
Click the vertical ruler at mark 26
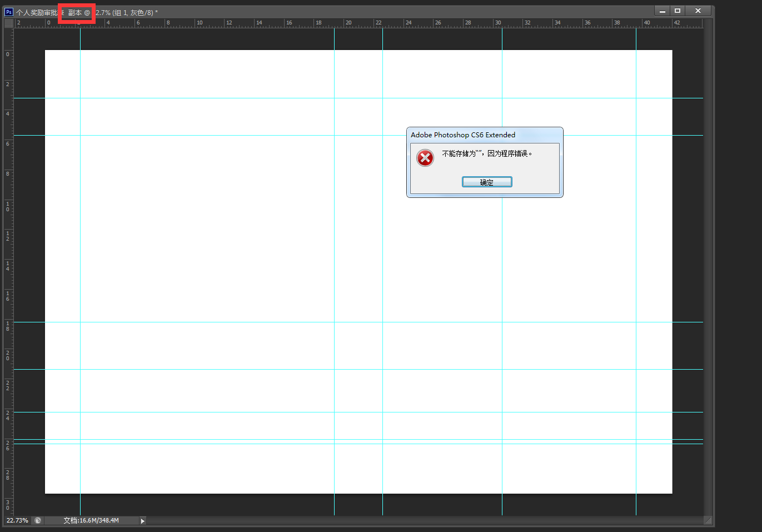(x=8, y=445)
